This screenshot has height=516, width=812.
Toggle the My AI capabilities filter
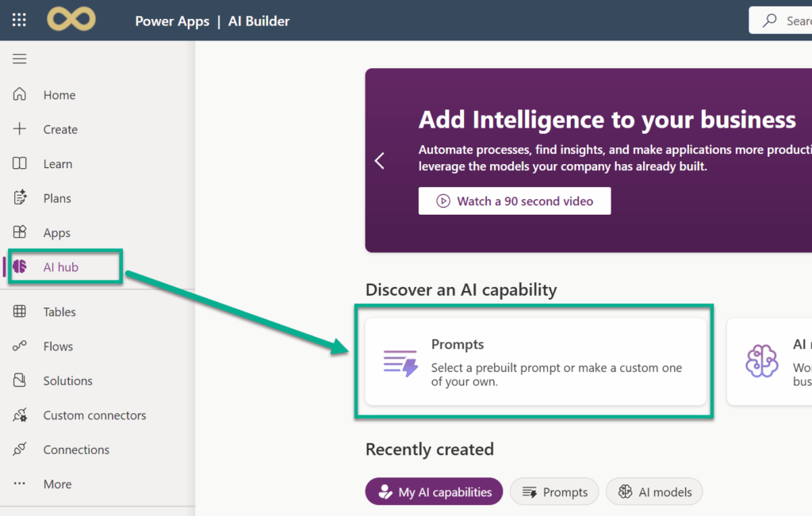coord(434,492)
